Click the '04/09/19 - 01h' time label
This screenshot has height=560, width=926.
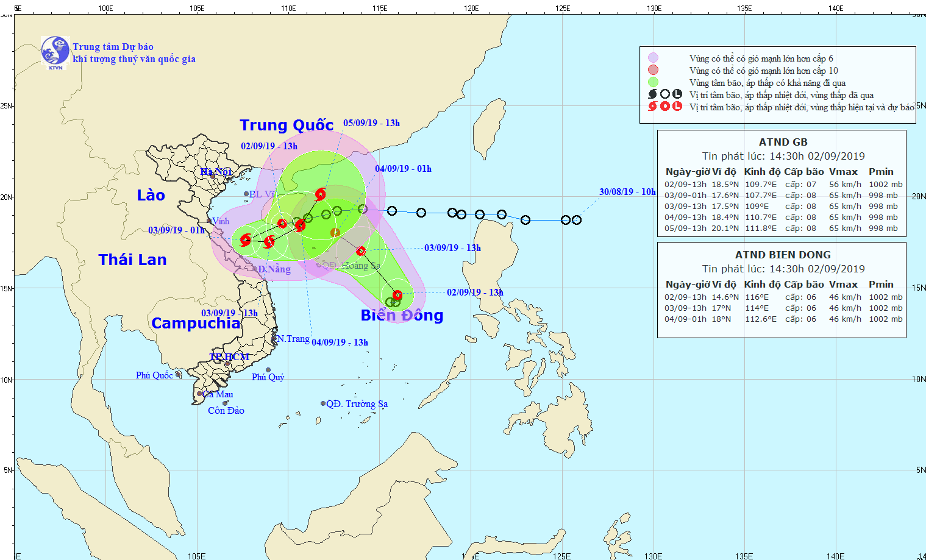(403, 169)
